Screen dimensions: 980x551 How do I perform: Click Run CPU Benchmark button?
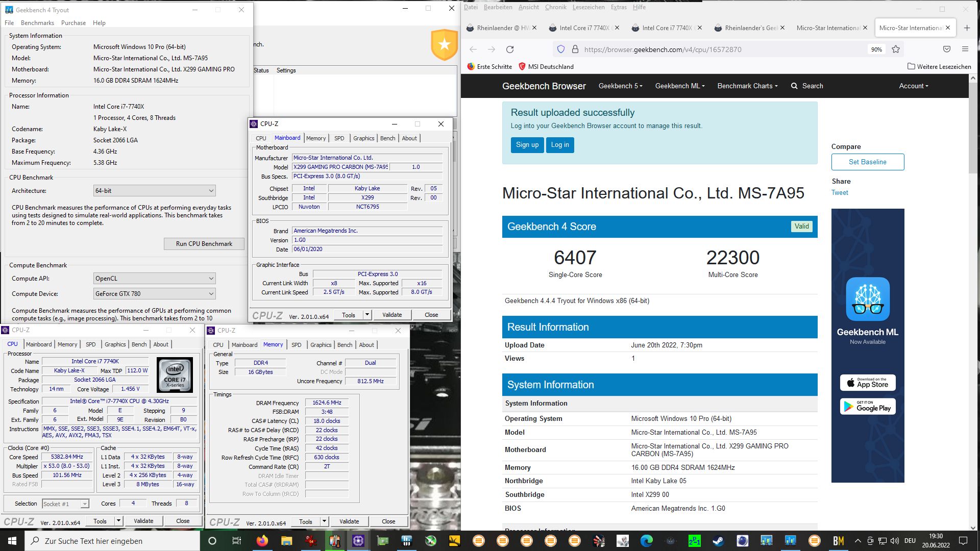(204, 244)
